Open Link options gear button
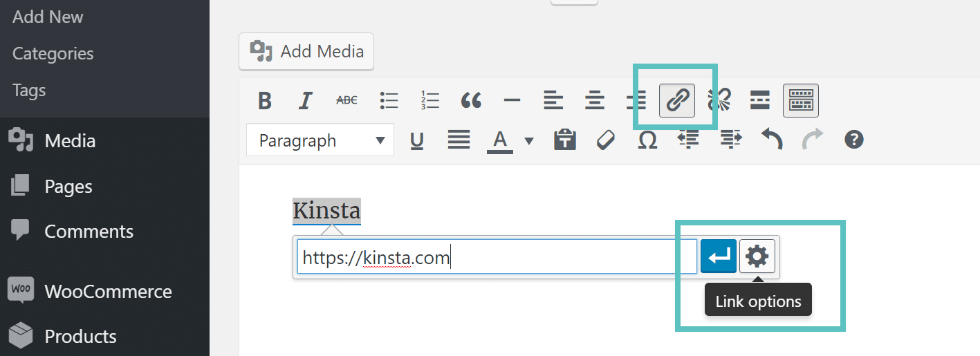980x356 pixels. tap(757, 257)
